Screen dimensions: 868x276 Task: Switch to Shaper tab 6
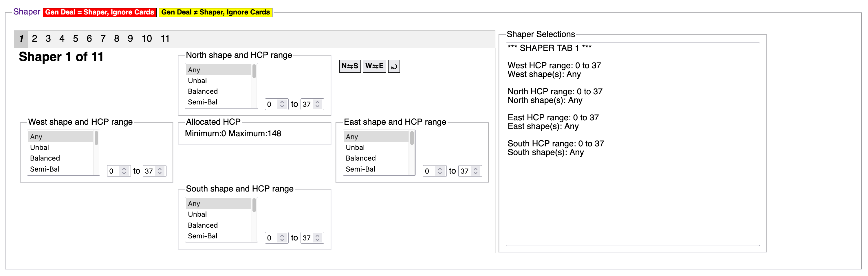pyautogui.click(x=89, y=39)
